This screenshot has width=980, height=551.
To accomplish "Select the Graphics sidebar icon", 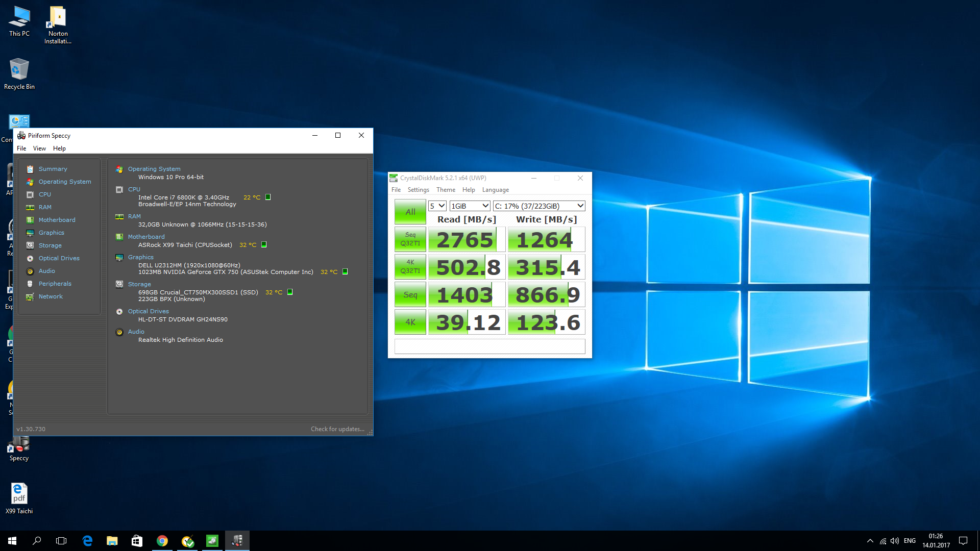I will point(30,233).
